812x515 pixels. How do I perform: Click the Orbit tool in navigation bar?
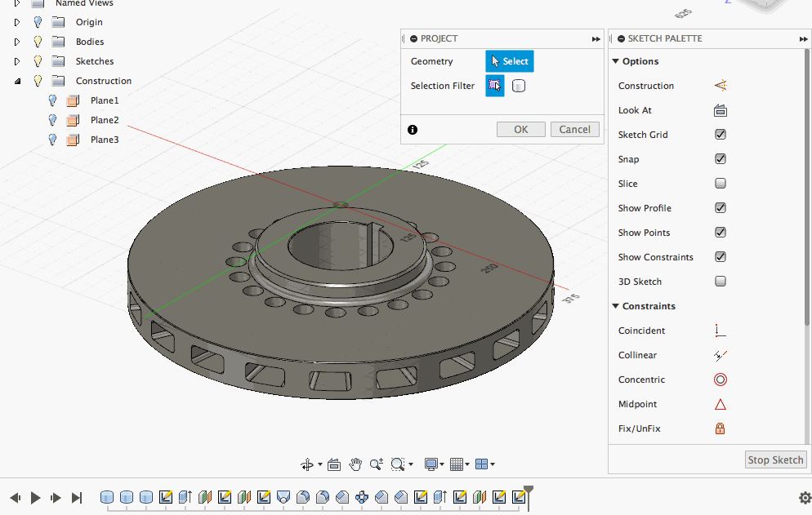307,464
